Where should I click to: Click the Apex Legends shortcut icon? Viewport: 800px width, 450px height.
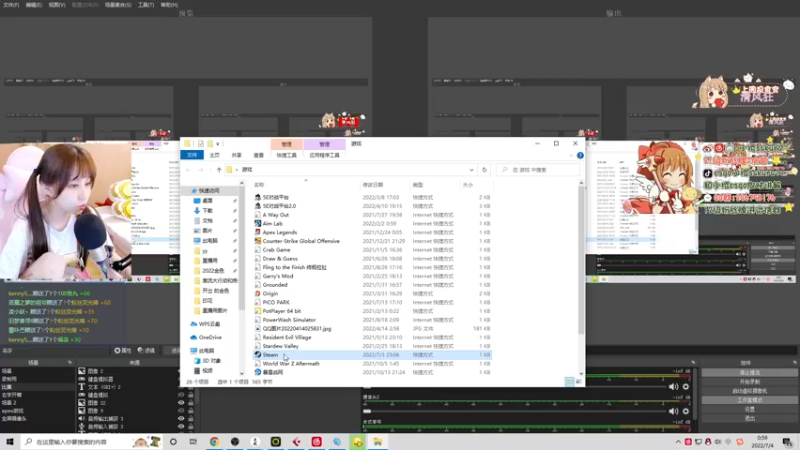tap(258, 232)
